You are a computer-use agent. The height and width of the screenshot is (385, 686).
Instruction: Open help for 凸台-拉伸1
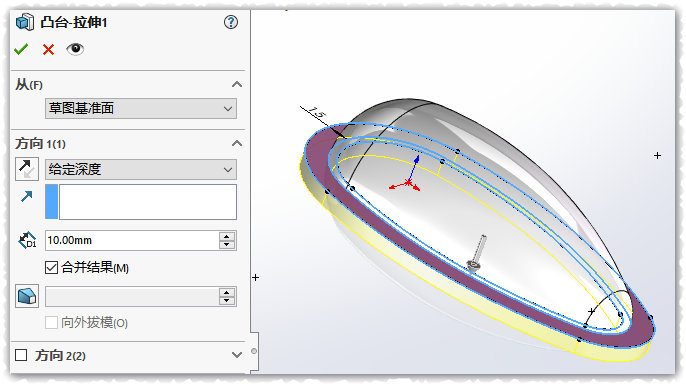(x=231, y=22)
